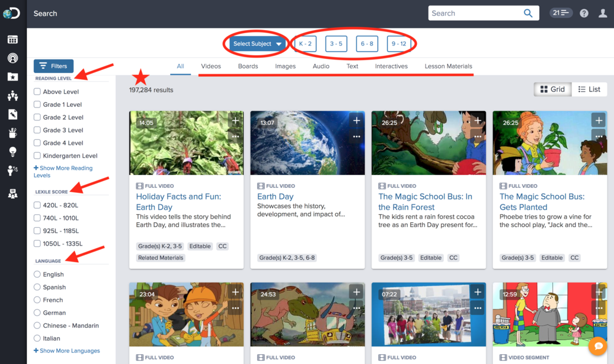
Task: Select the French language radio button
Action: coord(37,300)
